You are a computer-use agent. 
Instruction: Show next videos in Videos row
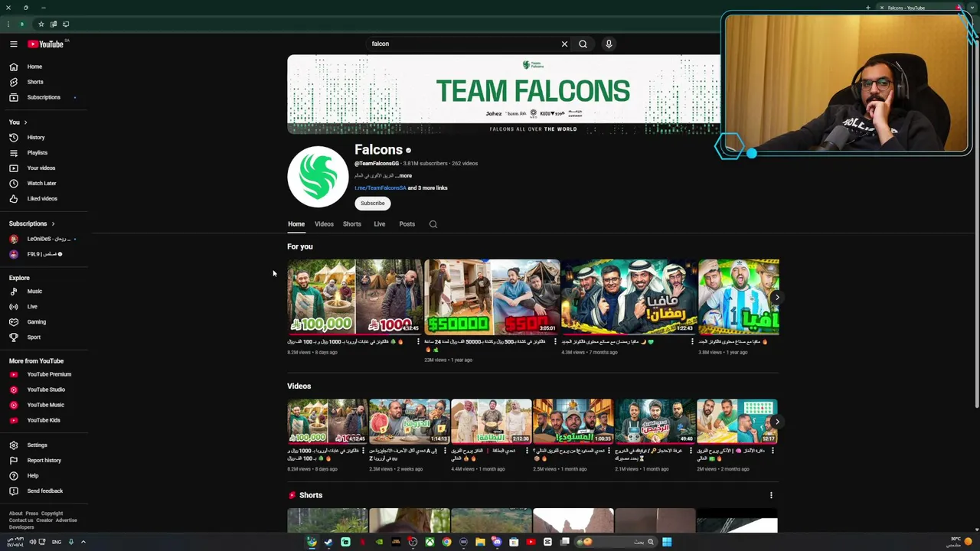(776, 422)
